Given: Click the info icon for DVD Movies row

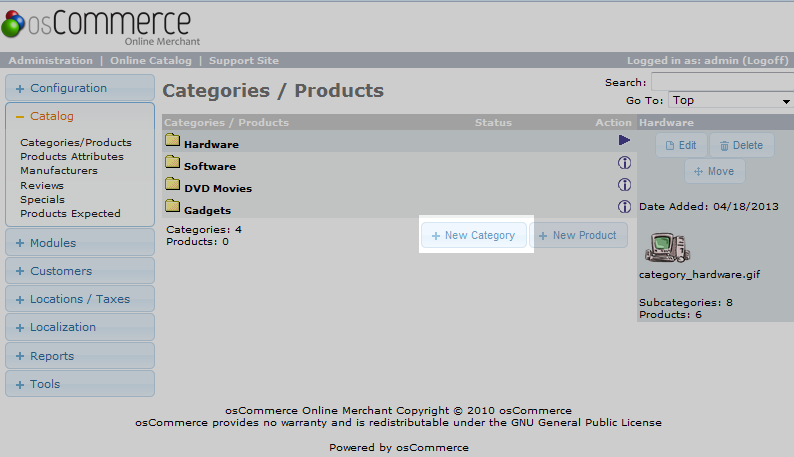Looking at the screenshot, I should [624, 185].
